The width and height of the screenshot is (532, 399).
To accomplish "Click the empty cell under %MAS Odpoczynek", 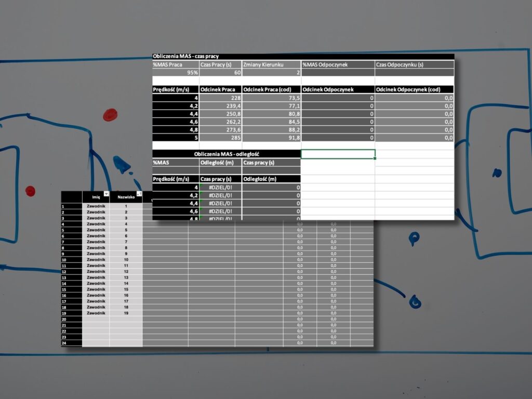I will pyautogui.click(x=338, y=73).
